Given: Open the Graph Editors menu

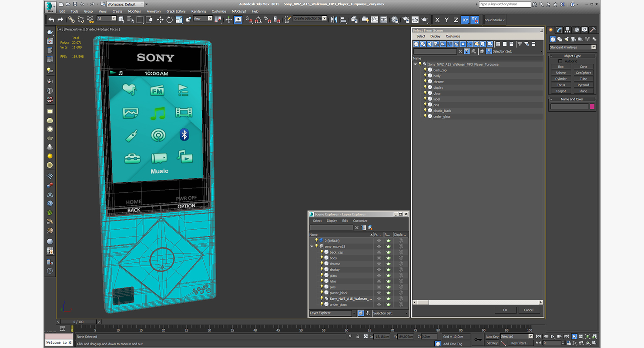Looking at the screenshot, I should click(176, 11).
